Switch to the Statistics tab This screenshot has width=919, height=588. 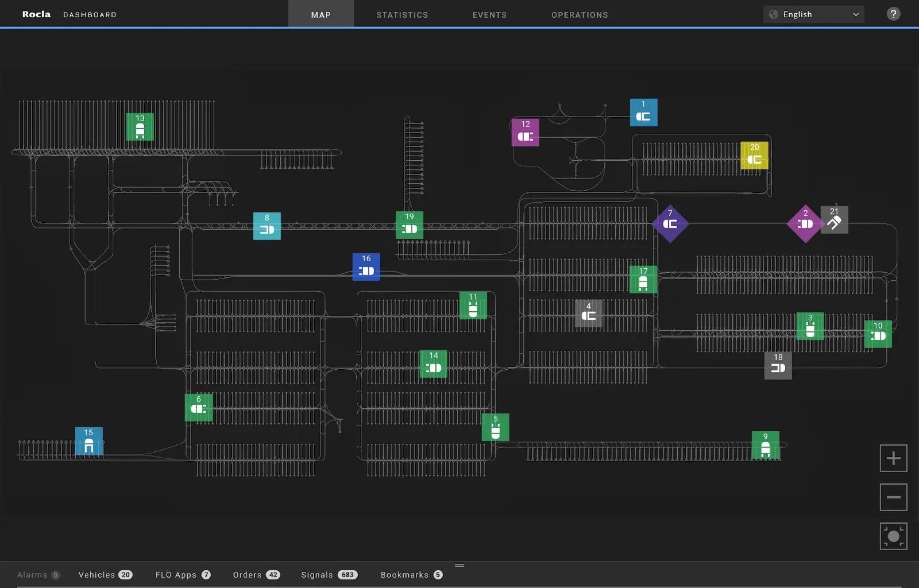[x=403, y=15]
